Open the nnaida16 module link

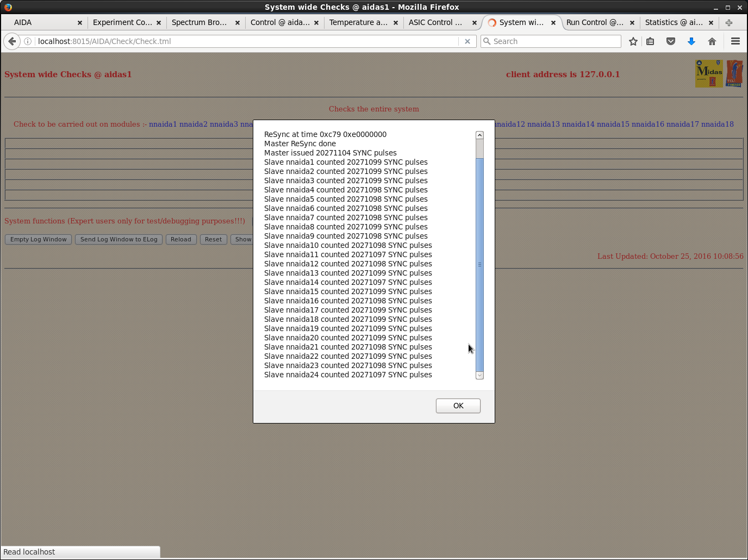point(648,124)
